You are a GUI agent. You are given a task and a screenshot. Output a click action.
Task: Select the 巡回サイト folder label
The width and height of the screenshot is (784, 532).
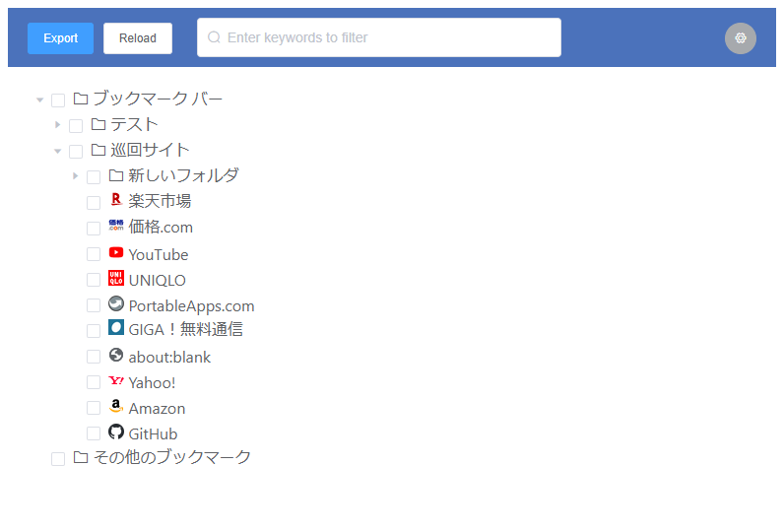pos(150,150)
